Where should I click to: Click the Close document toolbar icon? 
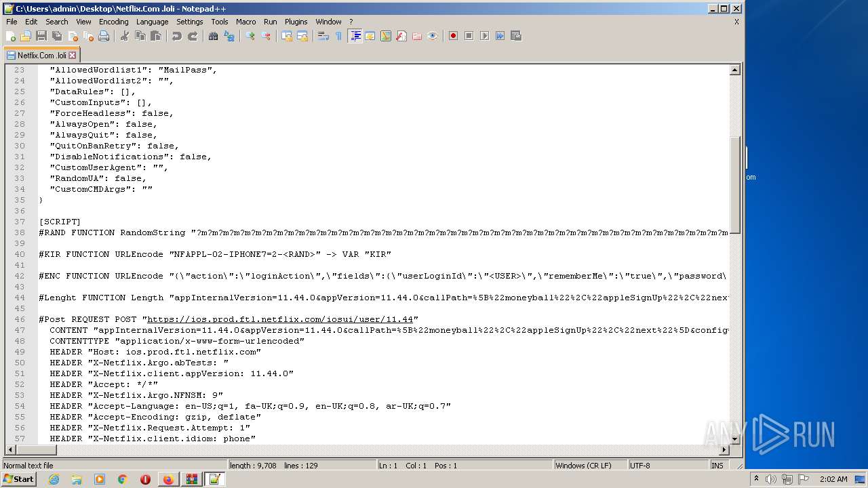[x=73, y=36]
